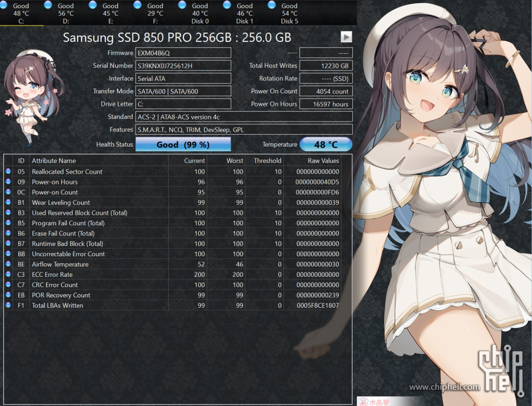Click the status orb for ECC Error Rate
The height and width of the screenshot is (406, 532).
click(x=8, y=274)
